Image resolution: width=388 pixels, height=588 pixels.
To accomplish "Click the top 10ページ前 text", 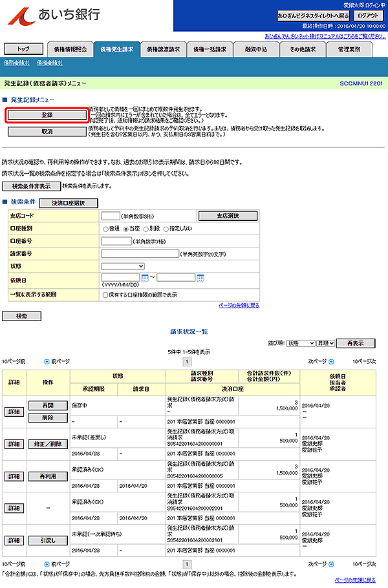I will pyautogui.click(x=14, y=362).
